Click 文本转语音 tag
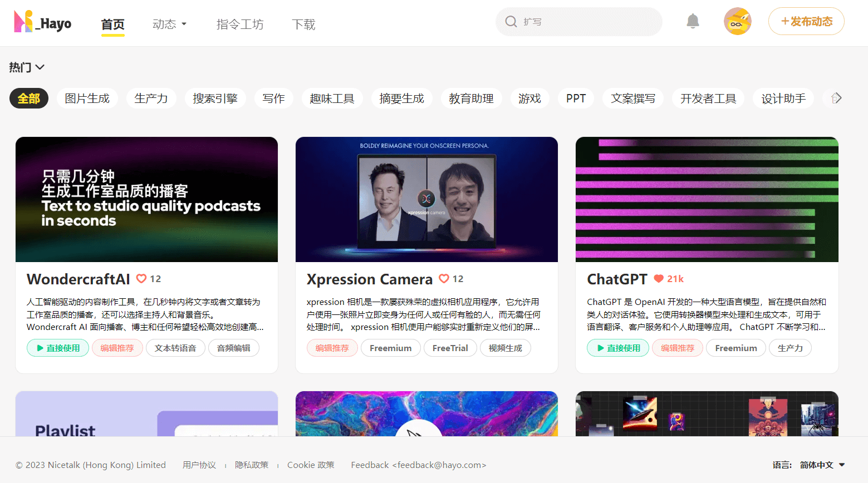This screenshot has height=483, width=868. 175,348
